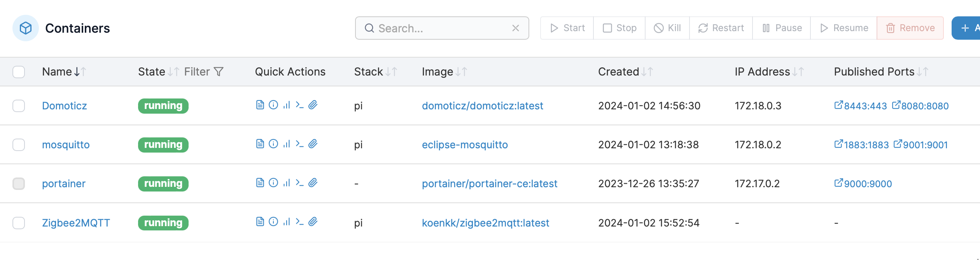Open stats icon for Domoticz container
The height and width of the screenshot is (260, 980).
click(x=287, y=105)
